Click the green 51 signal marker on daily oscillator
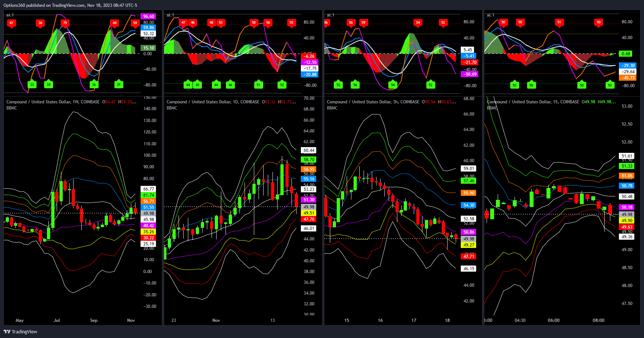Image resolution: width=644 pixels, height=338 pixels. [x=259, y=85]
